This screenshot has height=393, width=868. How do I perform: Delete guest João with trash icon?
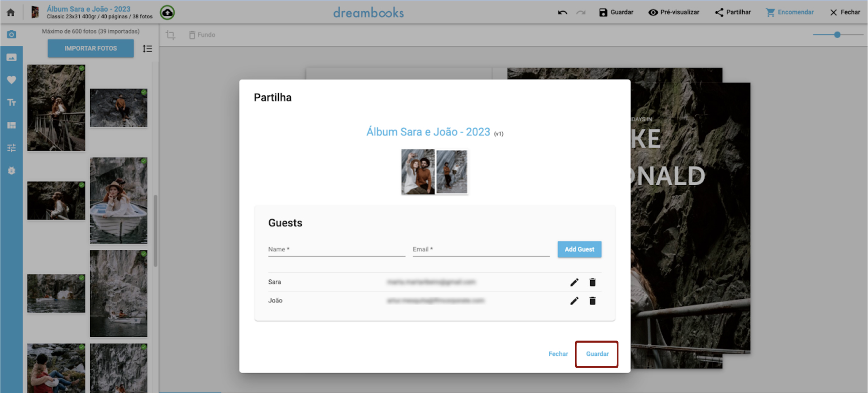click(x=592, y=301)
